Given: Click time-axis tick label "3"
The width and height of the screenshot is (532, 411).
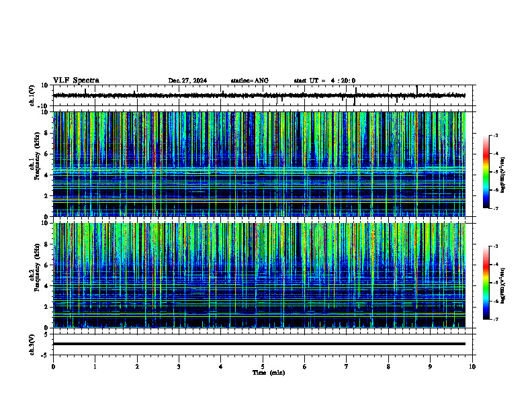Looking at the screenshot, I should [179, 367].
